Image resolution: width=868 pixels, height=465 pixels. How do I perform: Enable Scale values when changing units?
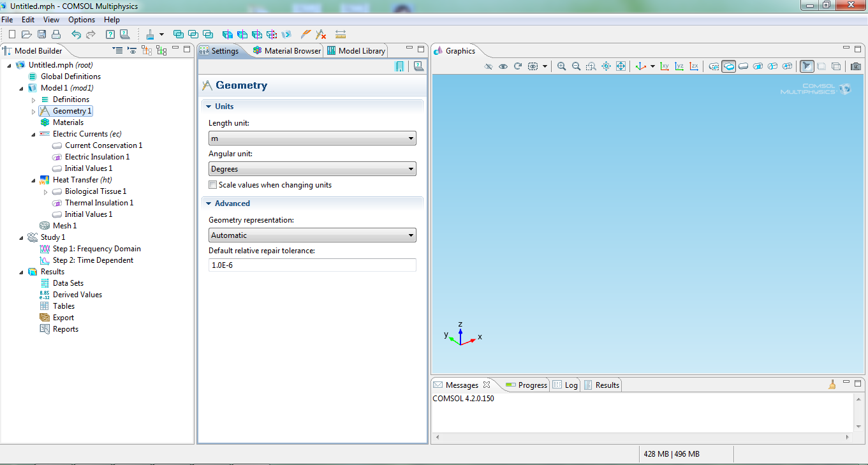pyautogui.click(x=213, y=185)
